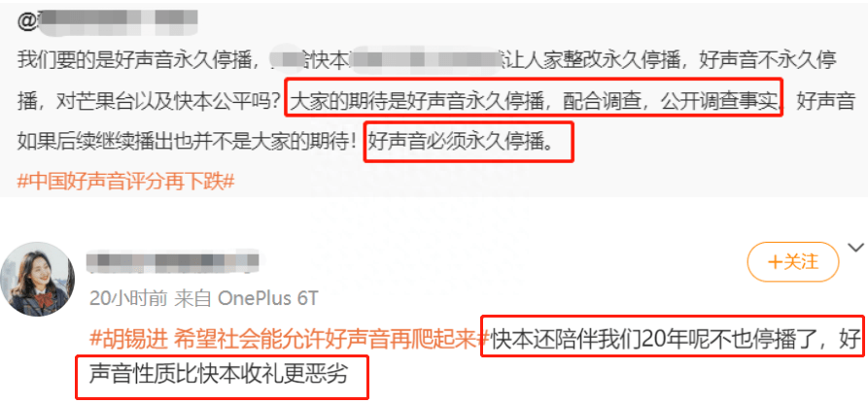Screen dimensions: 868x404
Task: Open the #中国好声音评分再下跌# hashtag
Action: tap(126, 182)
